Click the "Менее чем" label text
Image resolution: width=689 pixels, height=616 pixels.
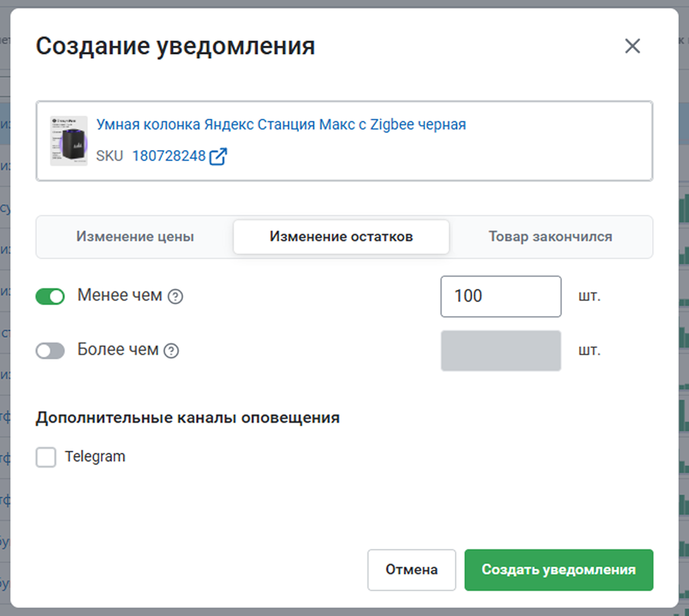coord(120,295)
